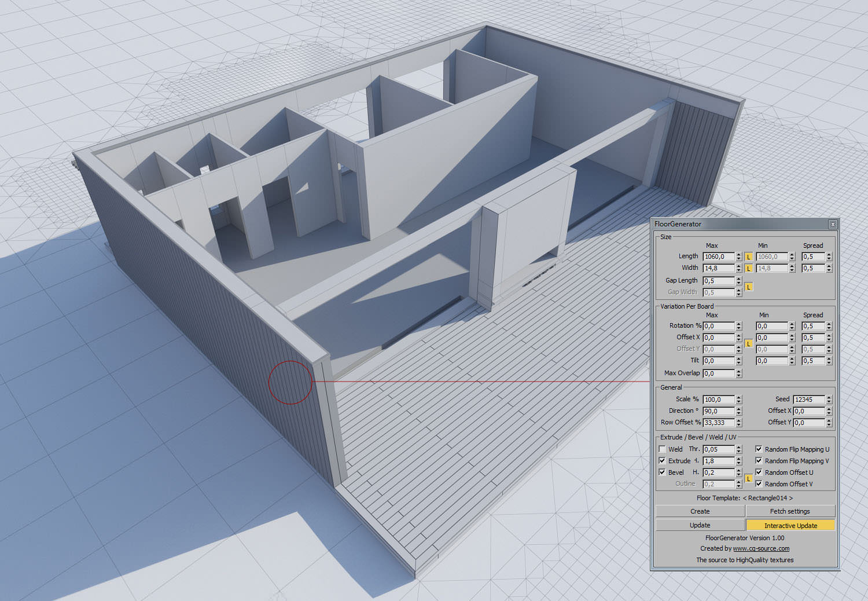Click the Width Spread value field
Viewport: 868px width, 601px height.
point(813,268)
